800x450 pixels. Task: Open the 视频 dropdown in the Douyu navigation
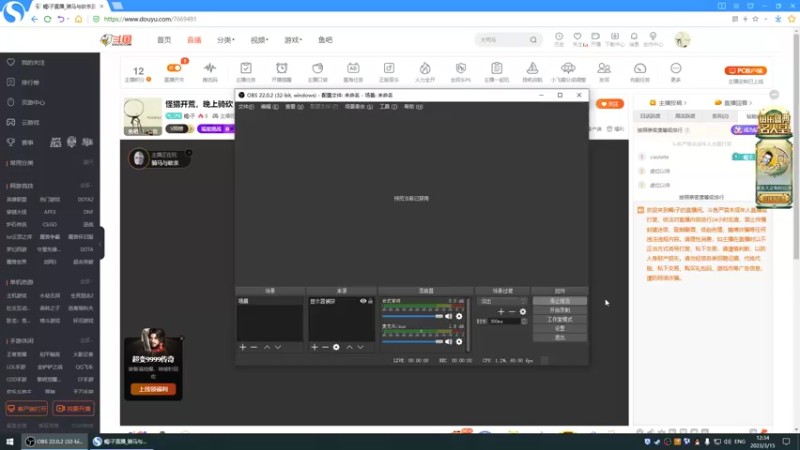pyautogui.click(x=259, y=40)
